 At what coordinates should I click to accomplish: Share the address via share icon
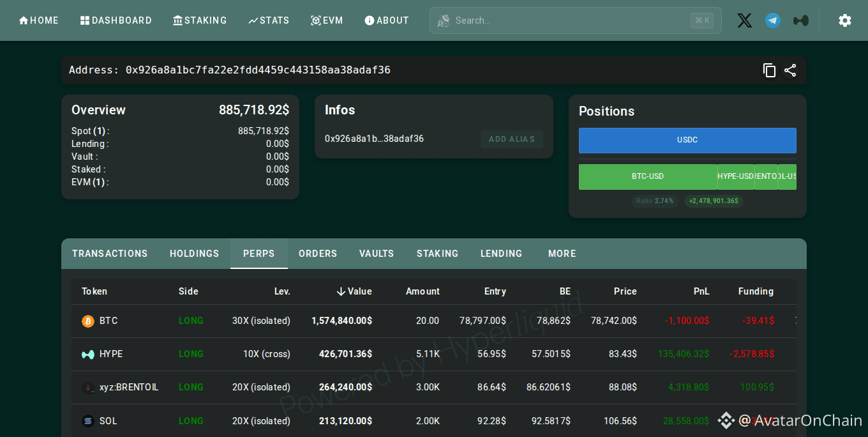(x=790, y=70)
